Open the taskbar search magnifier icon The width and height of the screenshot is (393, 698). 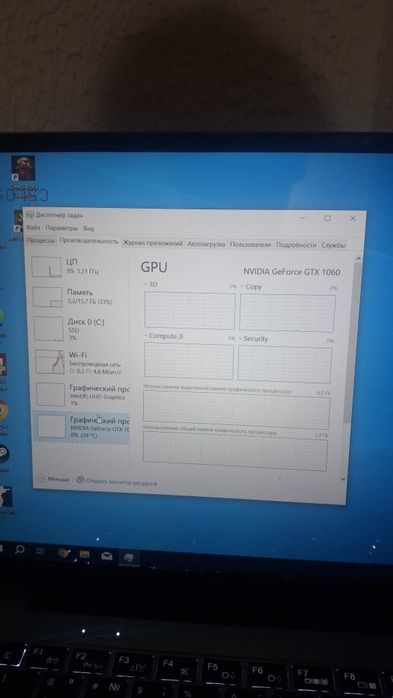pyautogui.click(x=20, y=549)
